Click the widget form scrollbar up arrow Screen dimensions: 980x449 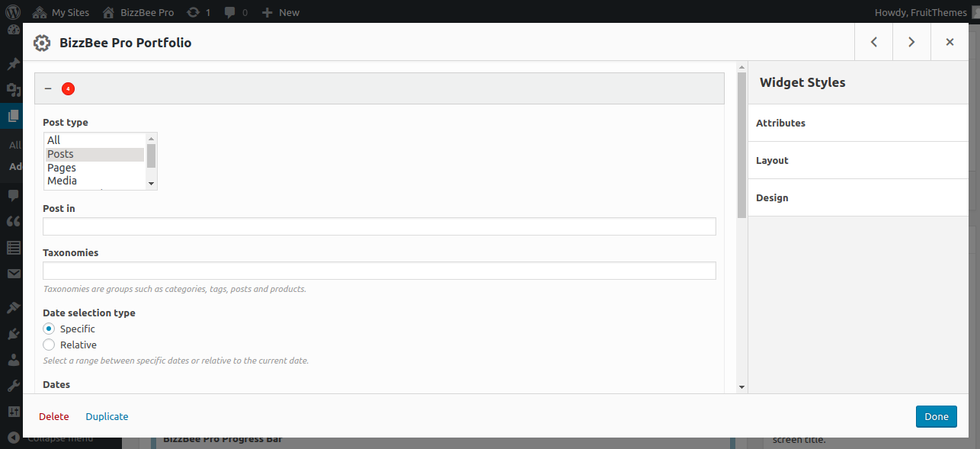click(741, 67)
